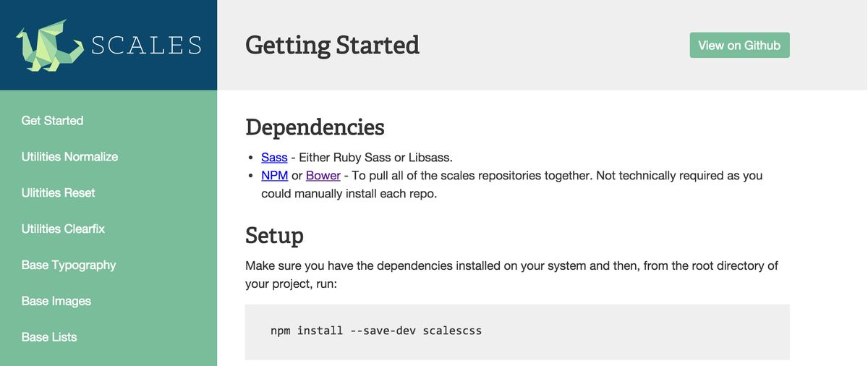The width and height of the screenshot is (868, 366).
Task: Click the 'Either Ruby Sass or Libsass' text
Action: click(x=375, y=158)
